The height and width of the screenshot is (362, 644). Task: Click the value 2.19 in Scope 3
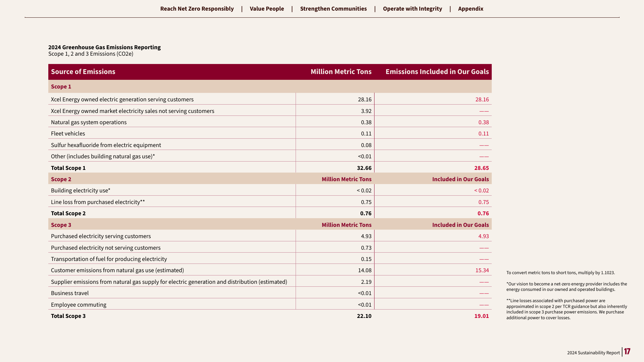coord(366,282)
